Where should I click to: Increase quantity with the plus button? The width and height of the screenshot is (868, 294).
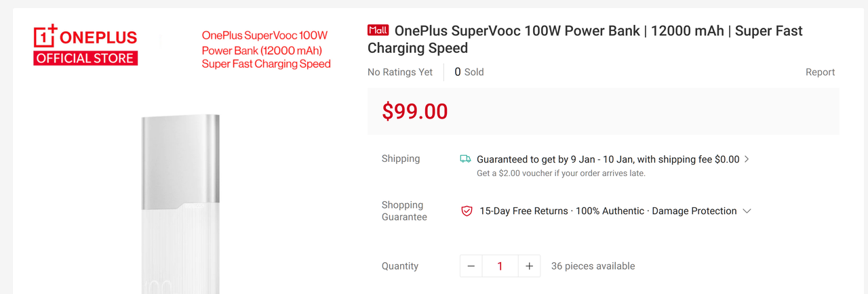[x=529, y=266]
